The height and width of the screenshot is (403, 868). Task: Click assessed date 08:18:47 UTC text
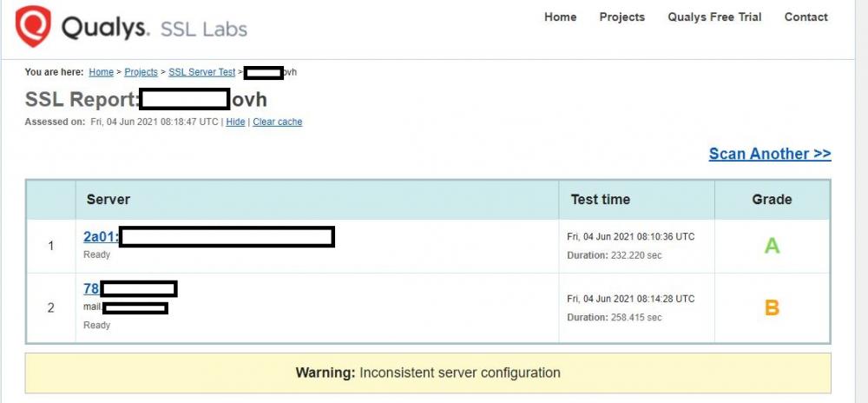155,122
